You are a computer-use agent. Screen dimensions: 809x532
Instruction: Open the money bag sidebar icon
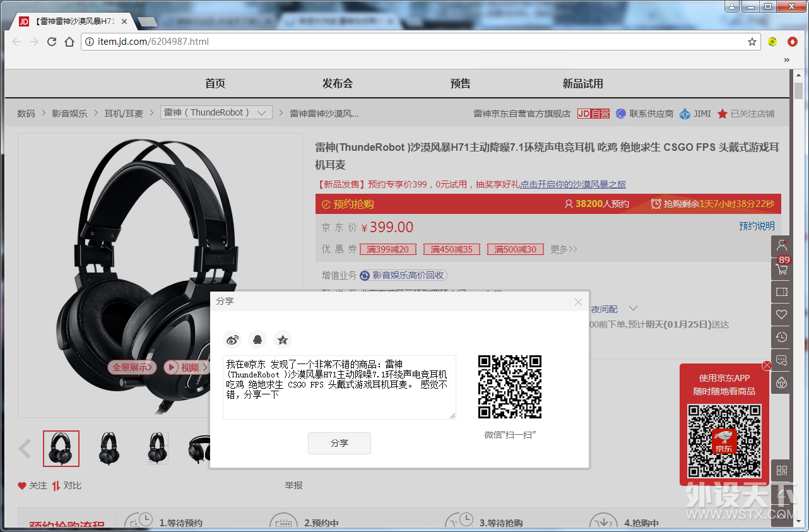[782, 382]
